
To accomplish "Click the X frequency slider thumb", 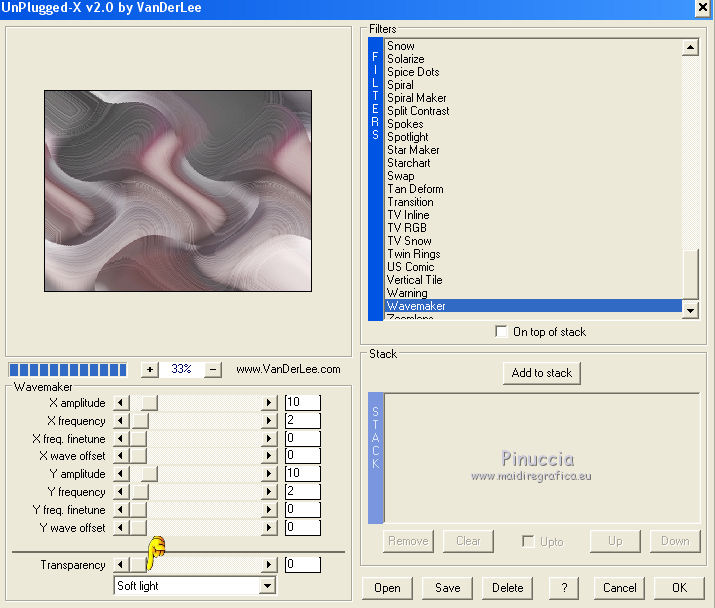I will coord(140,421).
